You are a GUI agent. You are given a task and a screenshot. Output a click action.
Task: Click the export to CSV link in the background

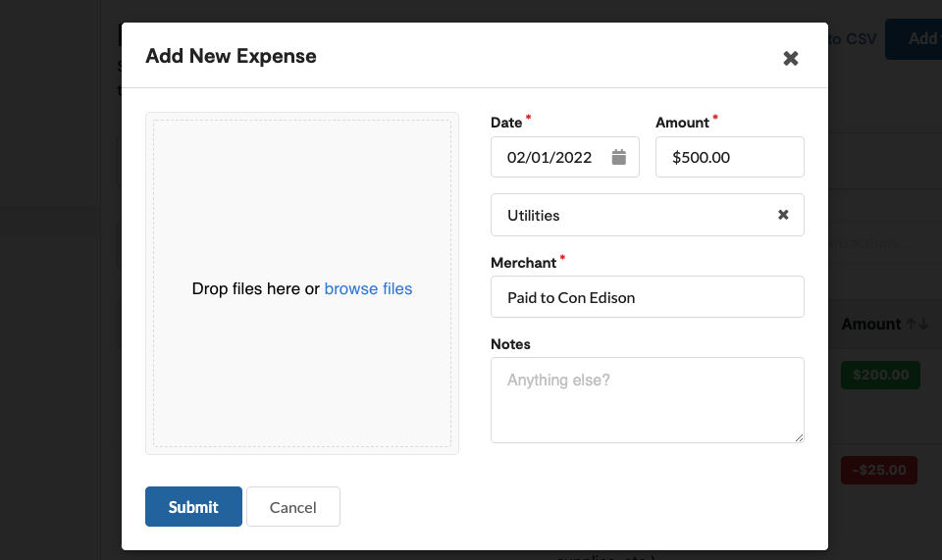(852, 39)
